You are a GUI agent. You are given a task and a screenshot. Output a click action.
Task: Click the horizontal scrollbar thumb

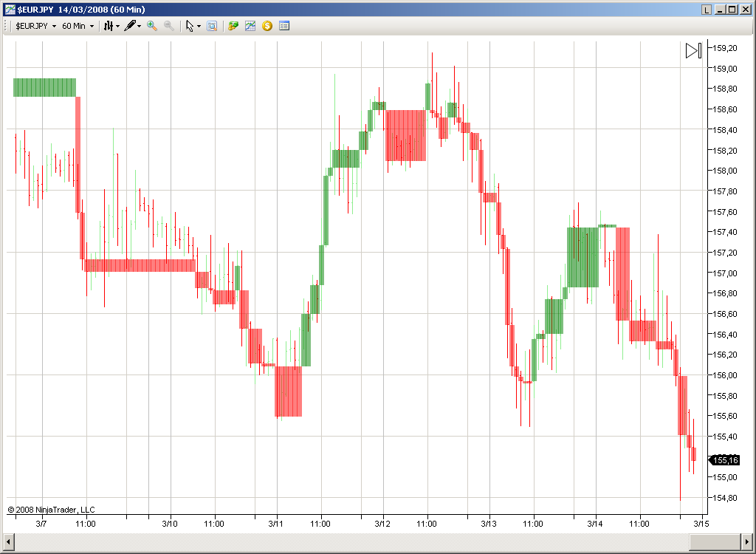pyautogui.click(x=715, y=541)
